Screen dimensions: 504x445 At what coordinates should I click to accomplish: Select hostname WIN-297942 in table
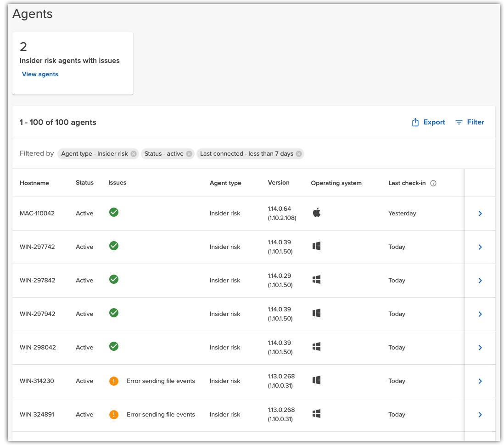coord(37,314)
